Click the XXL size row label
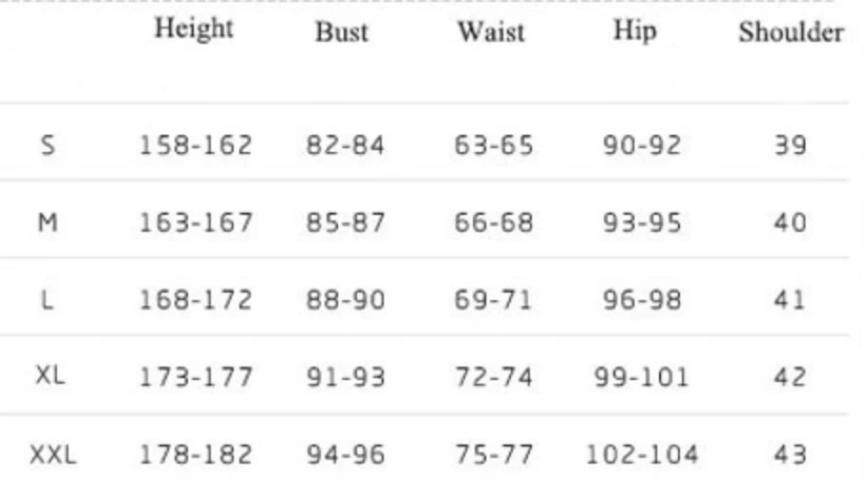Viewport: 868px width, 494px height. tap(53, 455)
